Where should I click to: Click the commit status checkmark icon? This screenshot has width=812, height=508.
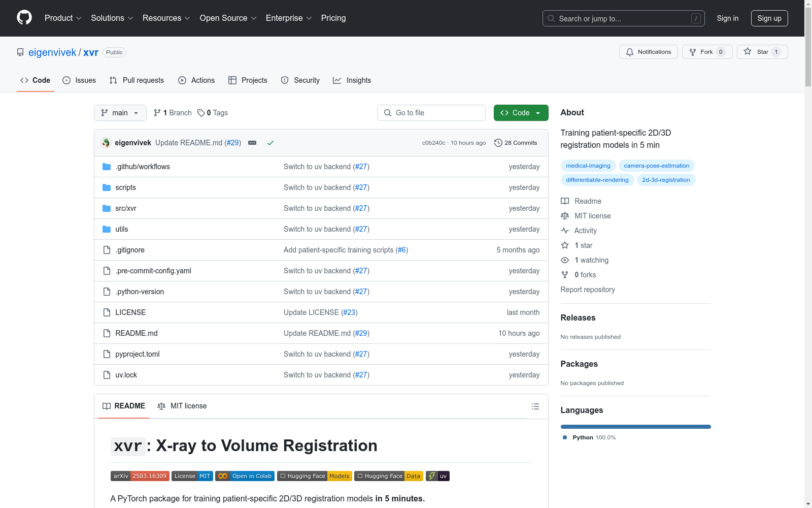[270, 143]
